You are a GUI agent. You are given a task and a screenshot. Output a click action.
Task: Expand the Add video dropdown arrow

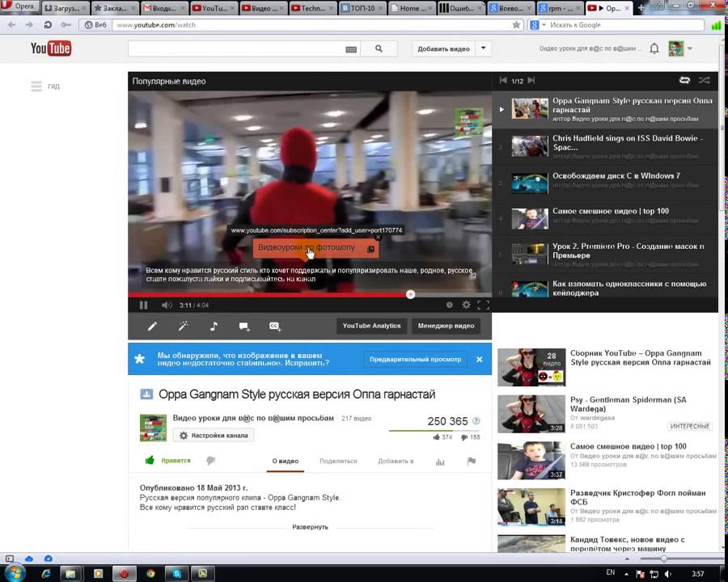484,48
